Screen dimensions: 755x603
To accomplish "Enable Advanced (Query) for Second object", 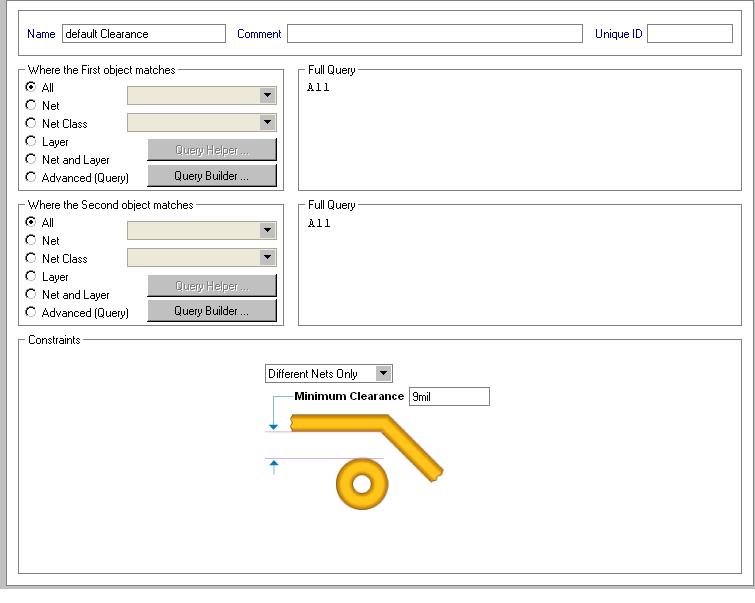I will pos(31,312).
